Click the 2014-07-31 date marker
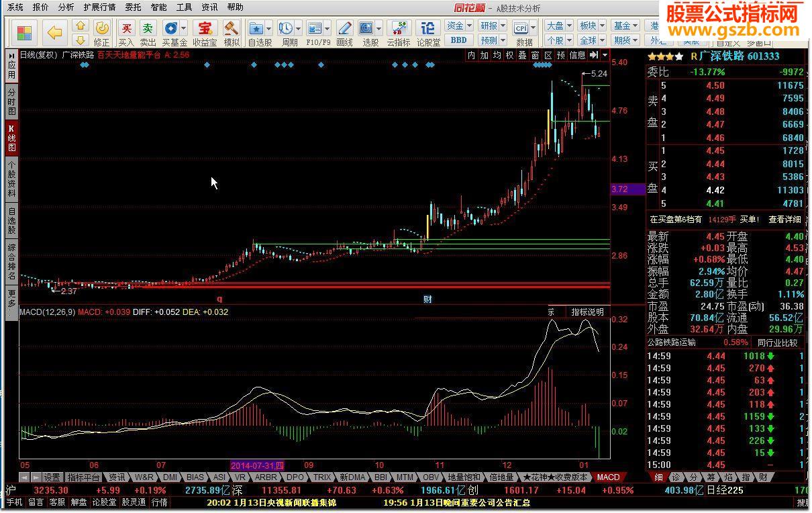The width and height of the screenshot is (812, 513). 258,465
